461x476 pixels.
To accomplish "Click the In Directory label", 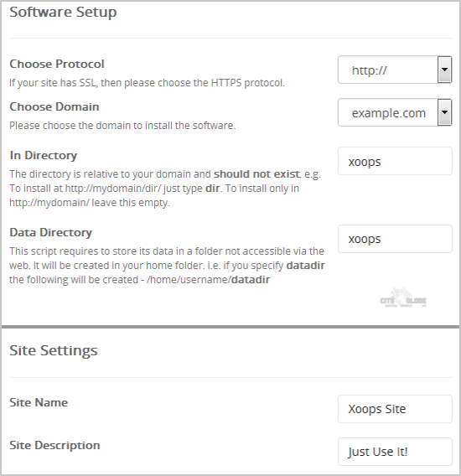I will [43, 155].
